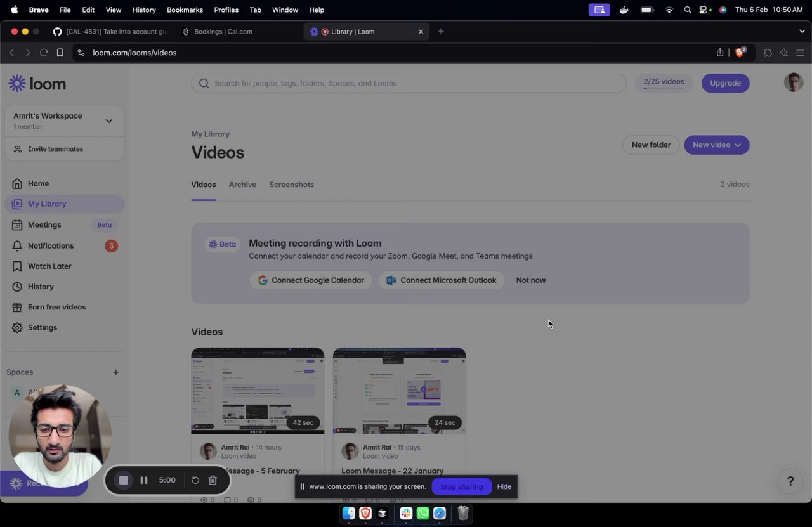The height and width of the screenshot is (527, 812).
Task: Click Stop sharing button
Action: pyautogui.click(x=462, y=486)
